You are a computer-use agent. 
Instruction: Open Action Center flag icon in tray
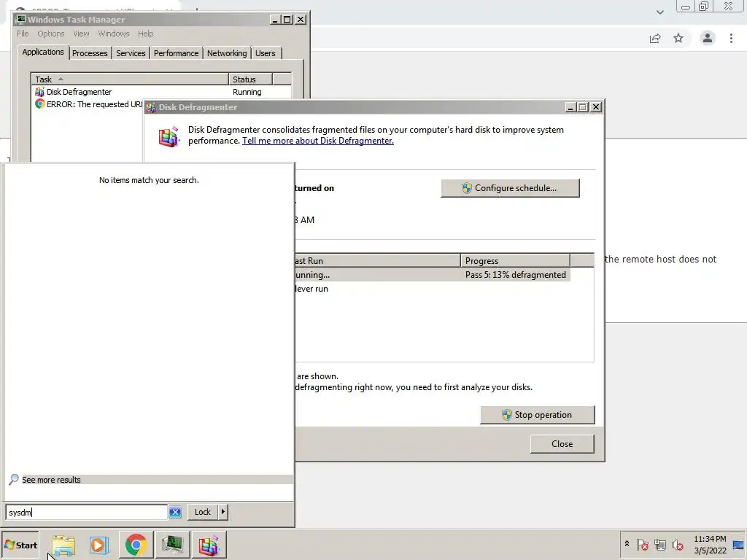(642, 544)
